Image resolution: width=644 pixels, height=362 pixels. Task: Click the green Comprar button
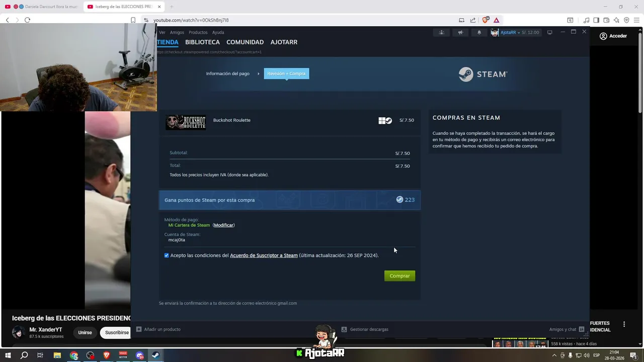[x=399, y=276]
